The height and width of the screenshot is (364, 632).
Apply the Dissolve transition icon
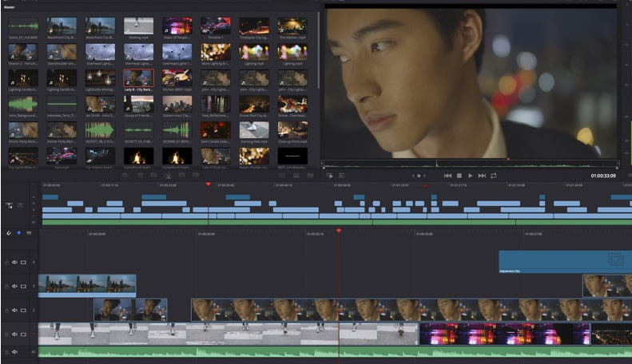[x=296, y=176]
